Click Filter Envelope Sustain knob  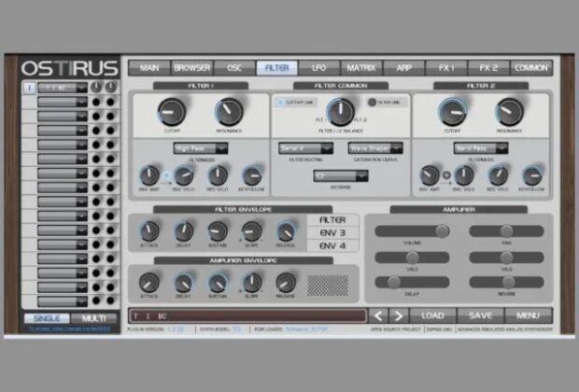tap(218, 231)
